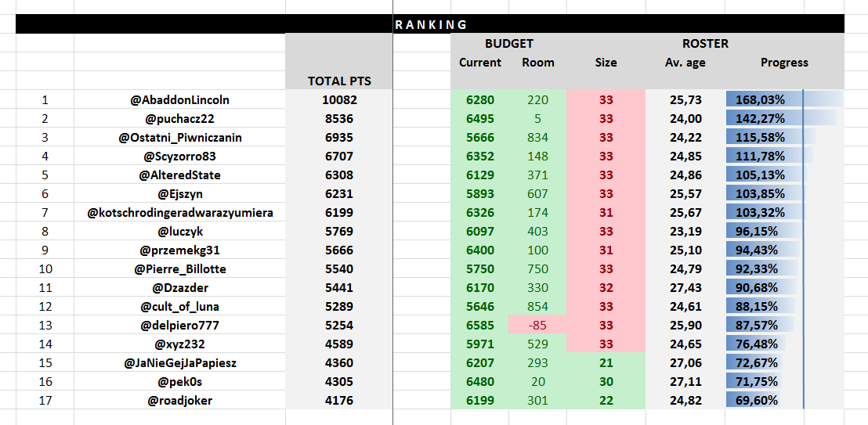Click the negative -85 room cell
Image resolution: width=868 pixels, height=425 pixels.
point(538,326)
